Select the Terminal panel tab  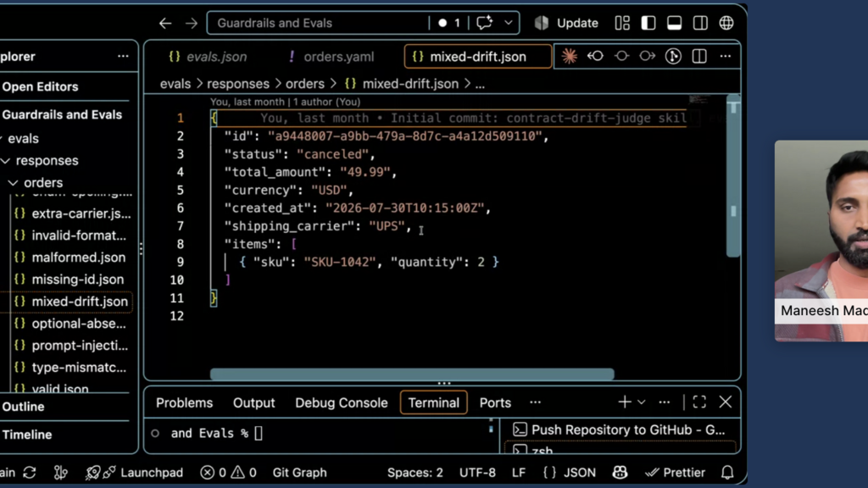click(433, 402)
